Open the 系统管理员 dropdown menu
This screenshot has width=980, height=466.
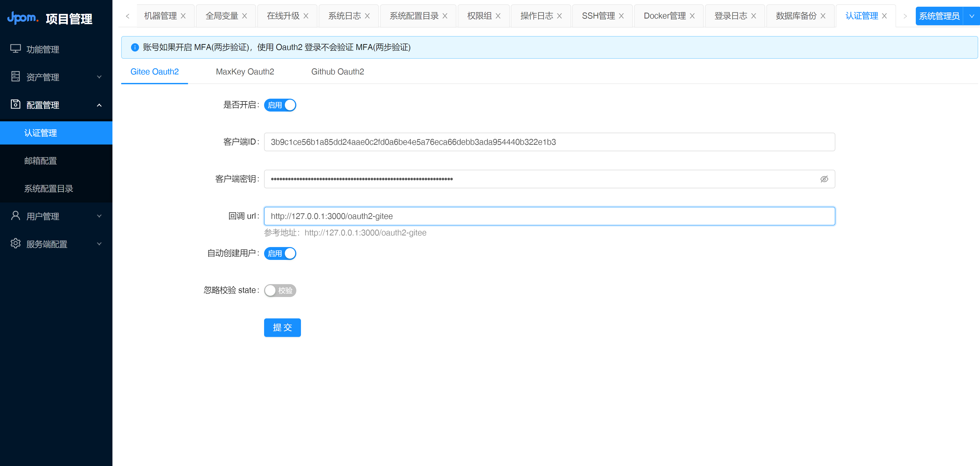pos(972,15)
